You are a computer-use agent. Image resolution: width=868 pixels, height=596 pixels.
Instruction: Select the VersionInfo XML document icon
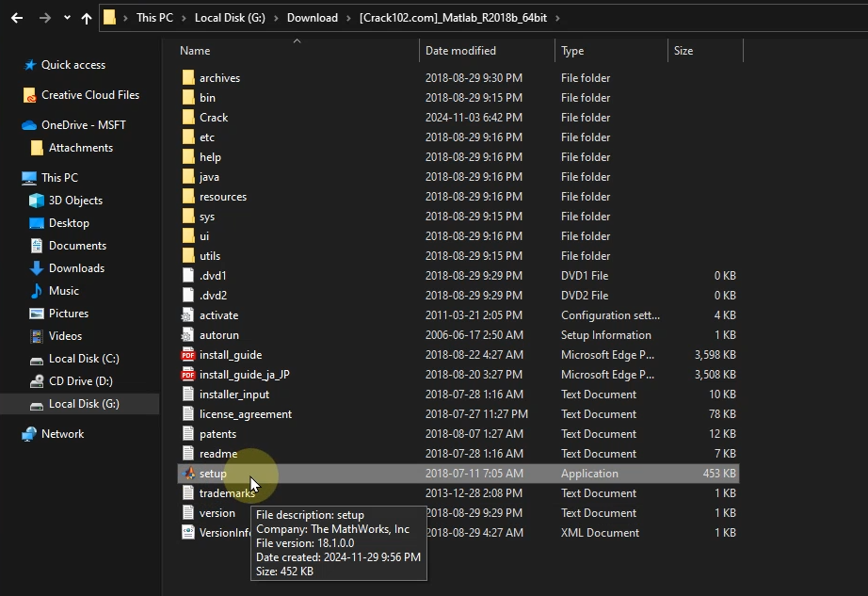click(x=188, y=533)
